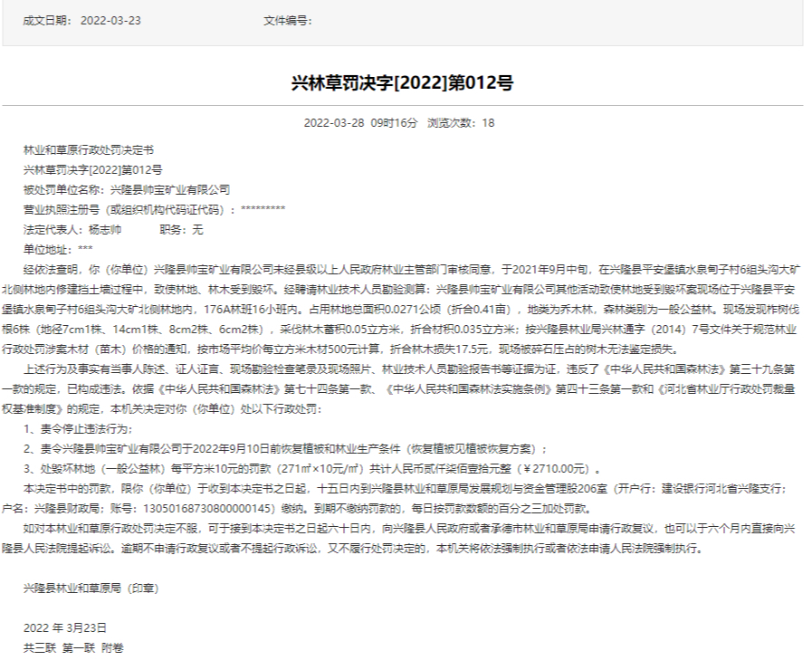Click the publish time 2022-03-28 09时16分
The height and width of the screenshot is (670, 812).
[360, 123]
